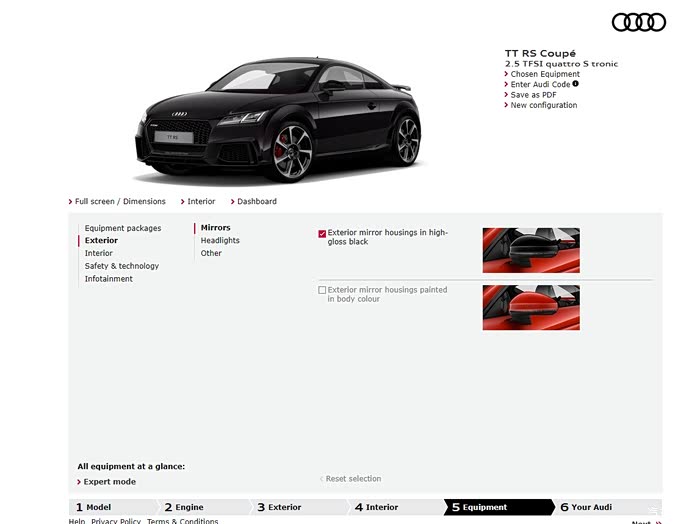This screenshot has height=524, width=700.
Task: Switch to the Dashboard view
Action: coord(256,202)
